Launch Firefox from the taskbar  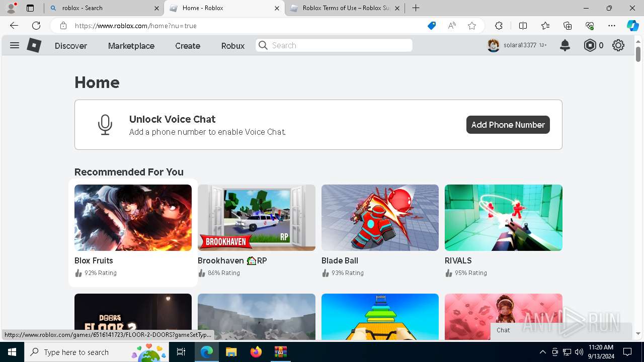[x=256, y=352]
